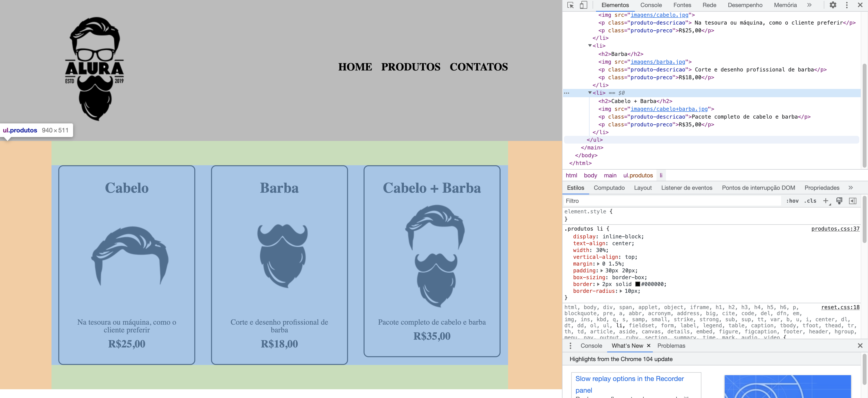This screenshot has height=398, width=868.
Task: Expand the border shorthand property
Action: click(598, 285)
